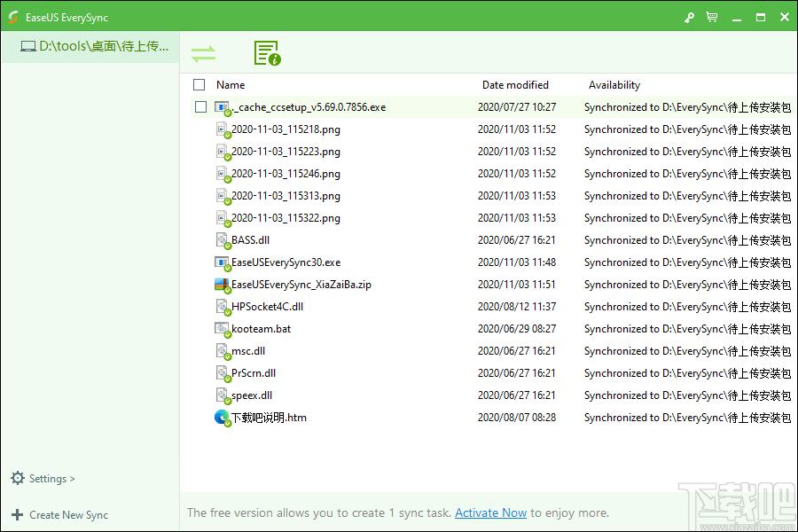Select file name 下载吧说明.htm
The image size is (798, 532).
coord(270,418)
